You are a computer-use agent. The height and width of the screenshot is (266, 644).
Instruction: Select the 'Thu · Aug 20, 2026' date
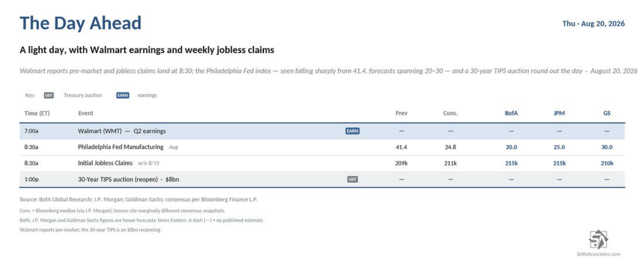pyautogui.click(x=593, y=24)
